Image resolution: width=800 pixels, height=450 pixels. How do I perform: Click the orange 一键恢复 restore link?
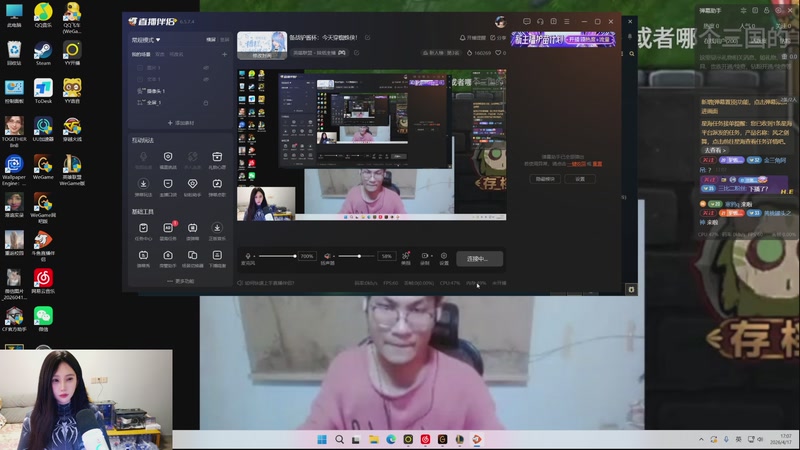[576, 164]
